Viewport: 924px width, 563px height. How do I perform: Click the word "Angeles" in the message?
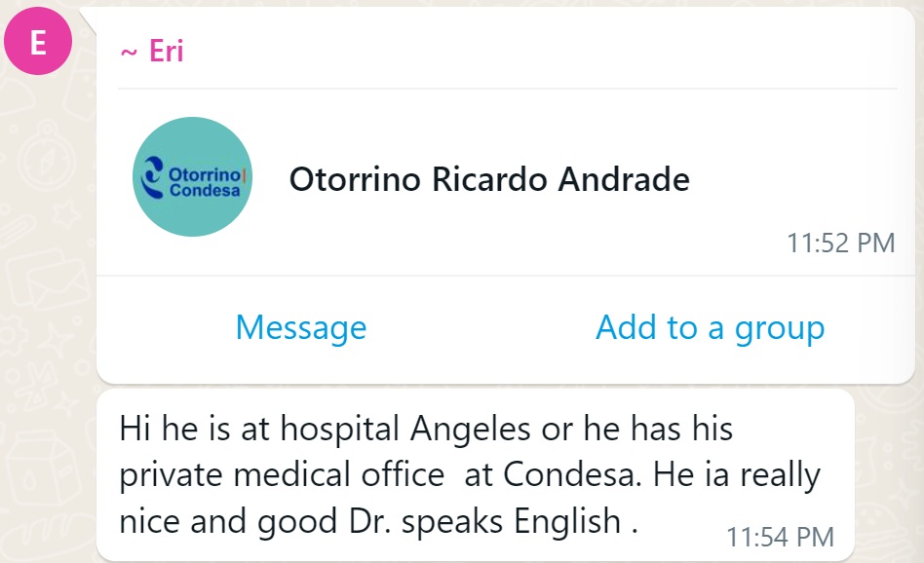pos(470,429)
